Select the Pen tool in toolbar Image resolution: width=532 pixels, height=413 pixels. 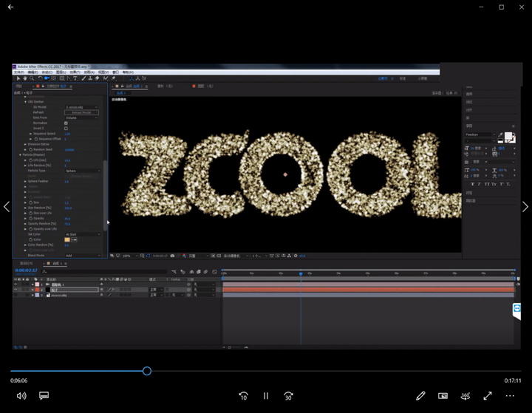69,78
